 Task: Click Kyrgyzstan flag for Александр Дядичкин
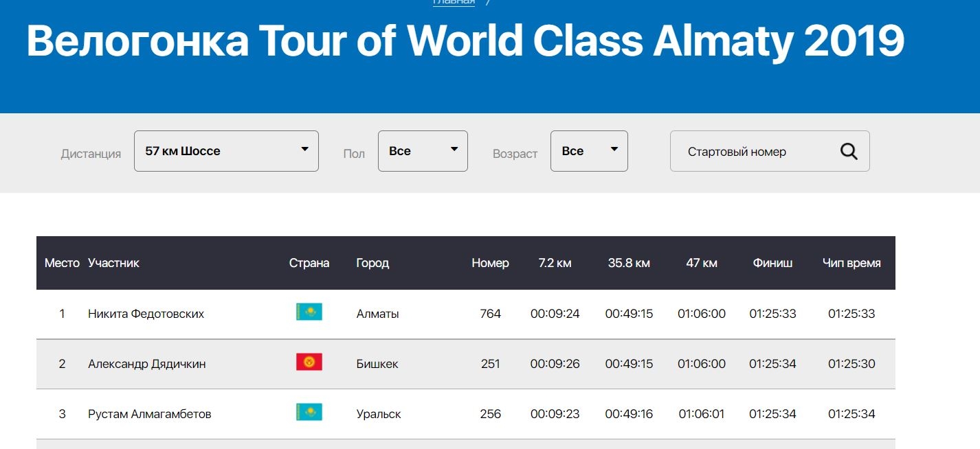(309, 362)
